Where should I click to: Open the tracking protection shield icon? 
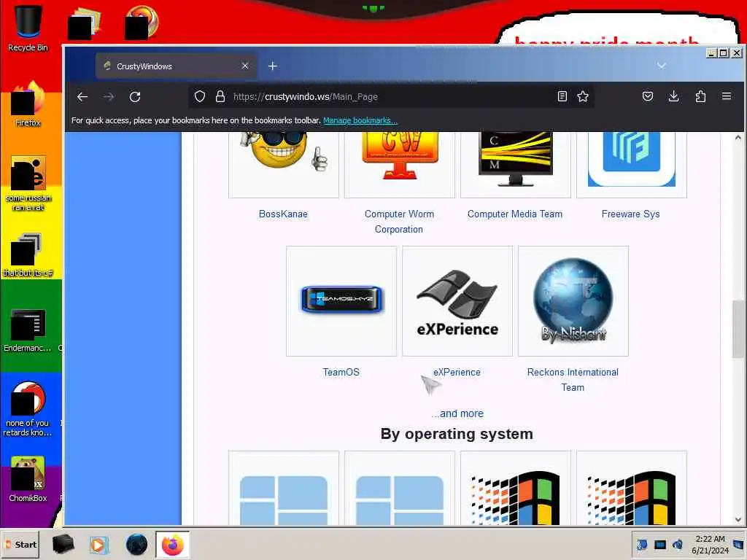(200, 97)
